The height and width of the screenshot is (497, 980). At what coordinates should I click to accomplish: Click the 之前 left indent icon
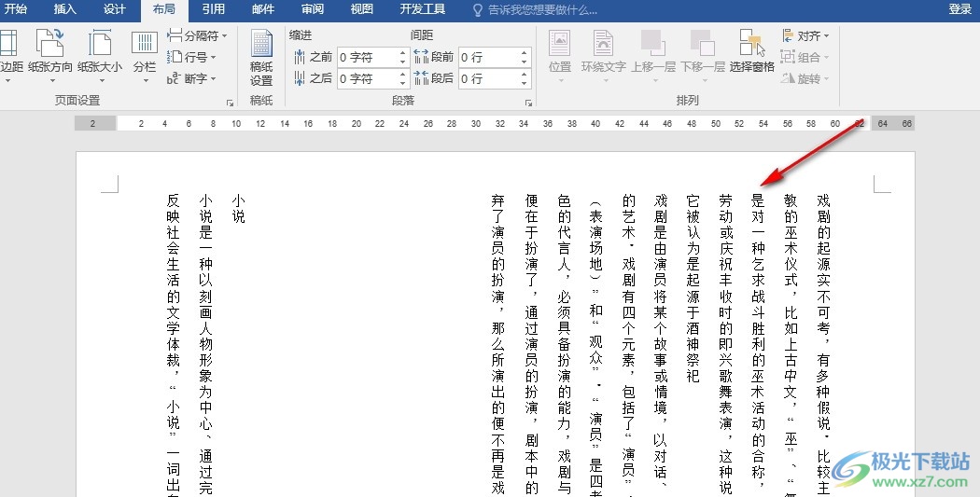tap(300, 58)
